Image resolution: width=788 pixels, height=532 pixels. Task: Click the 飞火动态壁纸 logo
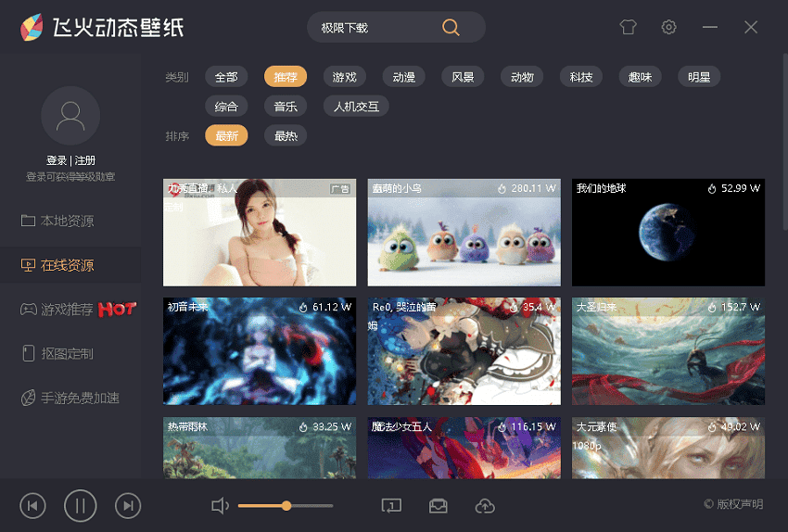pos(102,27)
